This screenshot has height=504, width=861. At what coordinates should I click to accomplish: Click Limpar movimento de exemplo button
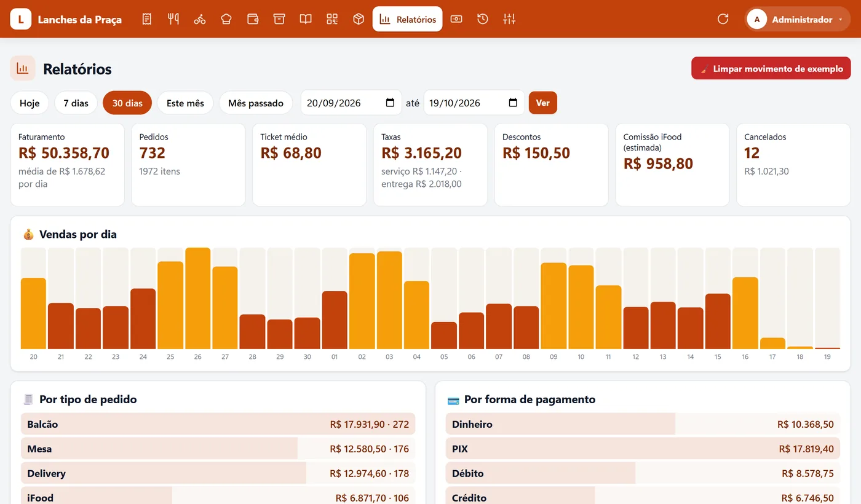coord(771,68)
